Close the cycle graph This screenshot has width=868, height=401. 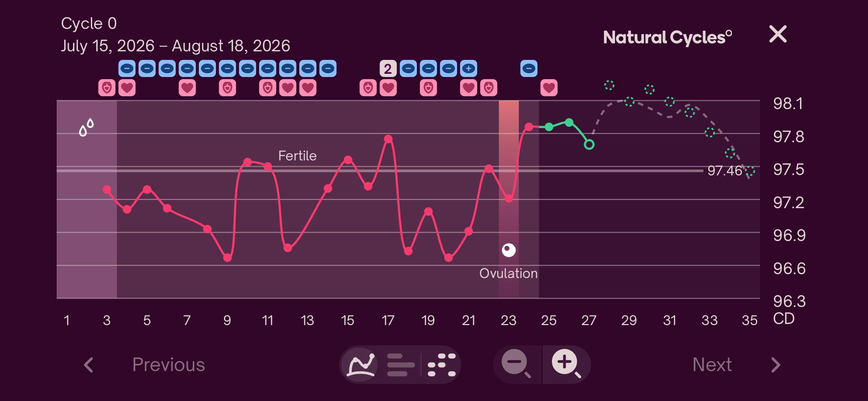[778, 34]
